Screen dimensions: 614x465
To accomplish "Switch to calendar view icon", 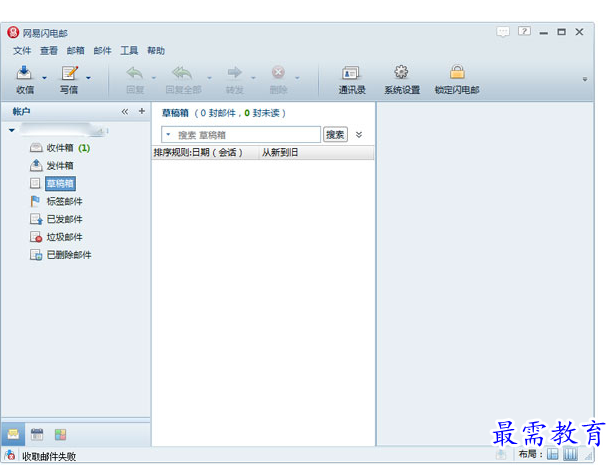I will pos(37,434).
